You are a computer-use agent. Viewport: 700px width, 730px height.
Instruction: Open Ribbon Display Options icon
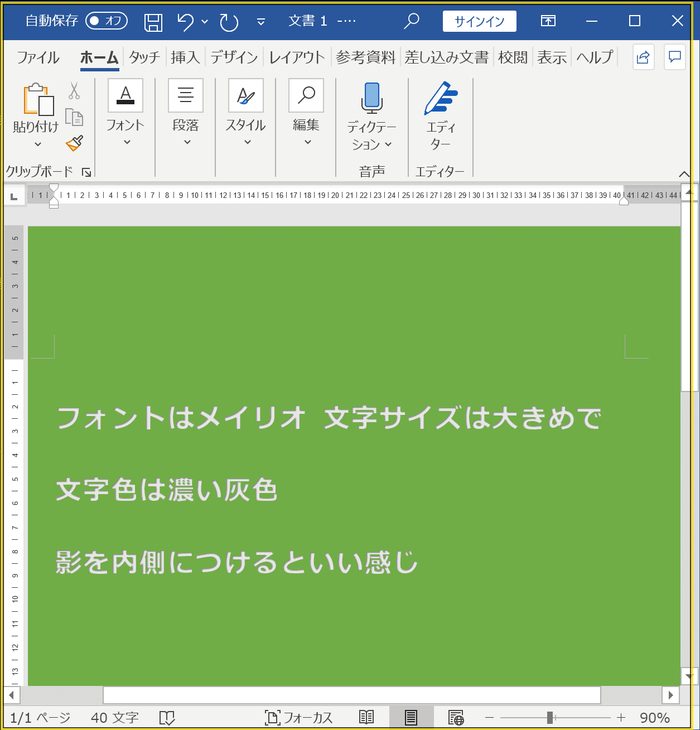click(548, 21)
